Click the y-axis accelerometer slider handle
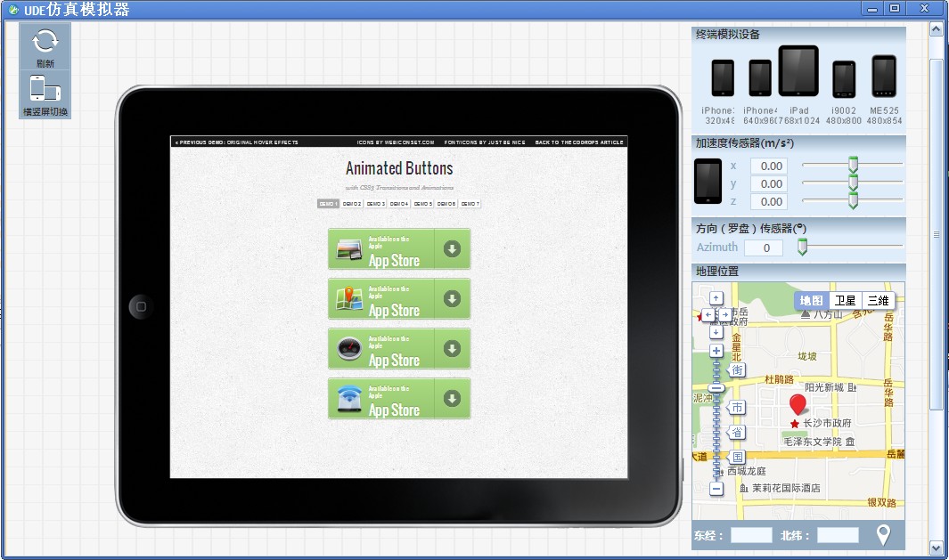Image resolution: width=949 pixels, height=560 pixels. coord(853,183)
